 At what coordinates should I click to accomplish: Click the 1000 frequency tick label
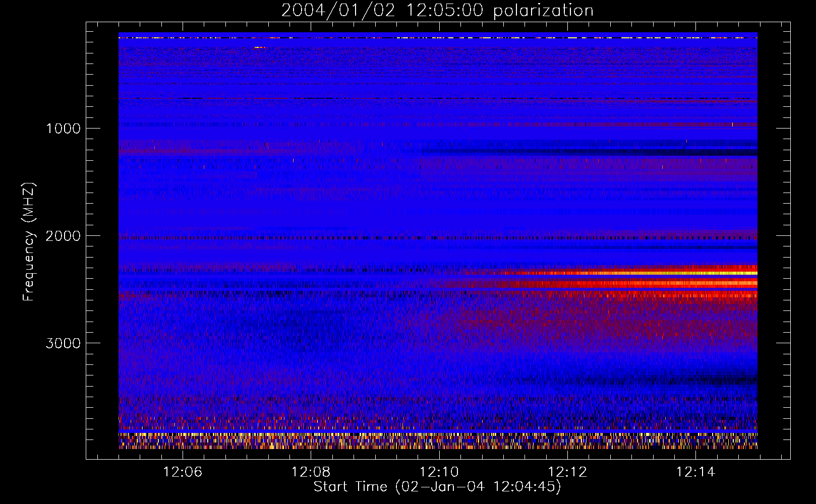tap(63, 129)
